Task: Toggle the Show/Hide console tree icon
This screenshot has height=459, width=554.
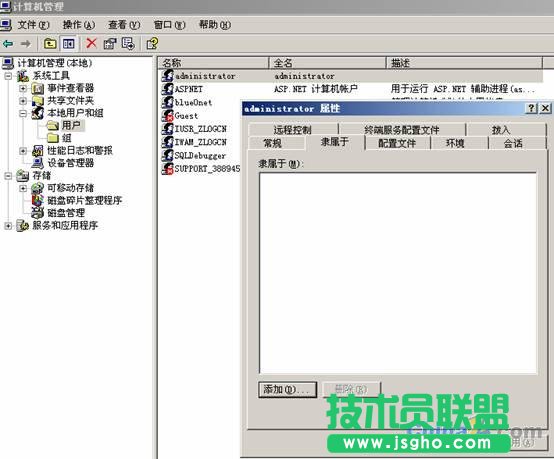Action: click(69, 44)
